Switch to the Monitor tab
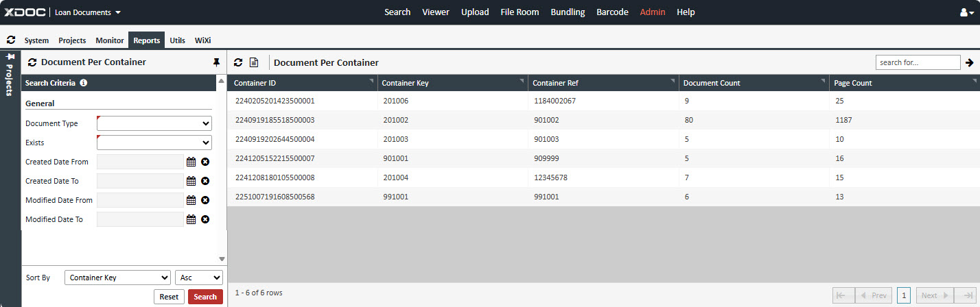Screen dimensions: 980x307 point(110,40)
